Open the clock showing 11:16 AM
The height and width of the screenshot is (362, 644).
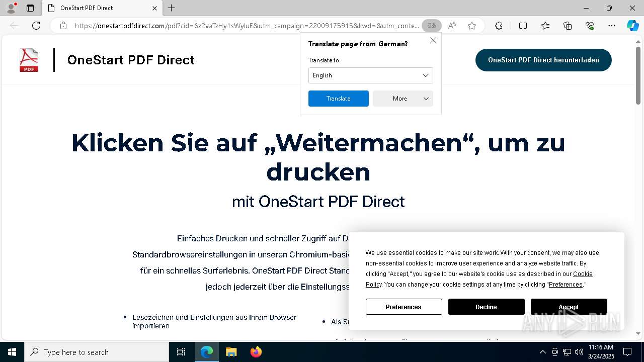[x=601, y=352]
